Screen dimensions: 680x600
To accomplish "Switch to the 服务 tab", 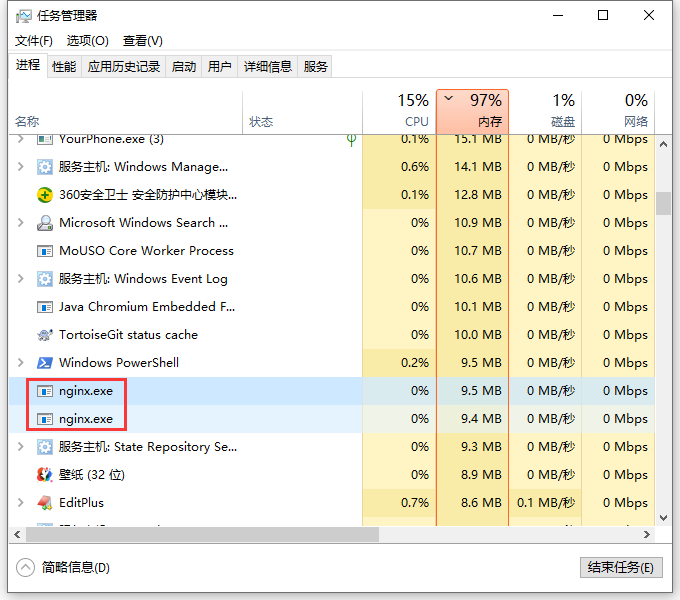I will point(315,67).
